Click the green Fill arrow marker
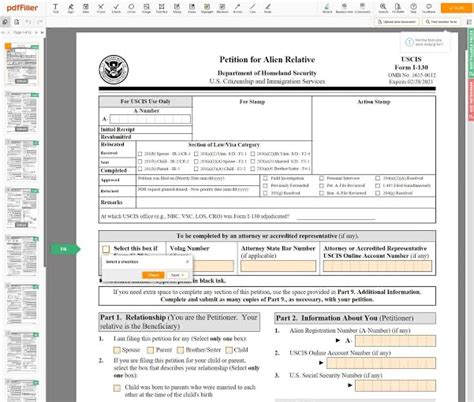Screen dimensions: 474x402 click(x=65, y=249)
